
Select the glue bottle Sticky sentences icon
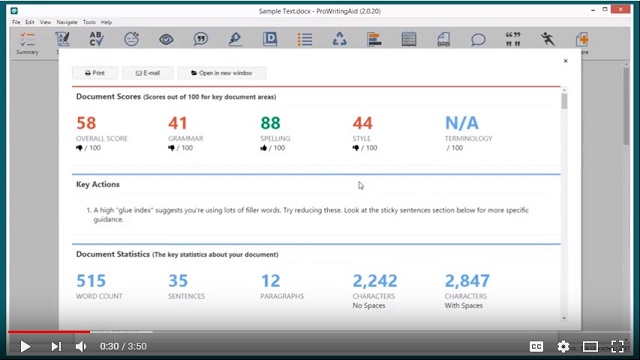click(x=235, y=39)
